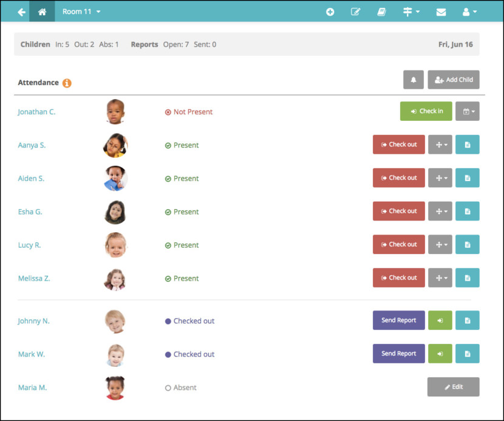Click green check-in icon for Johnny N.
This screenshot has height=421, width=504.
pyautogui.click(x=440, y=320)
